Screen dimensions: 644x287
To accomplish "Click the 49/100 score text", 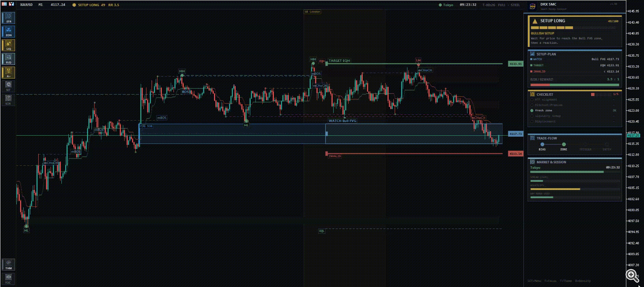I will pyautogui.click(x=613, y=21).
